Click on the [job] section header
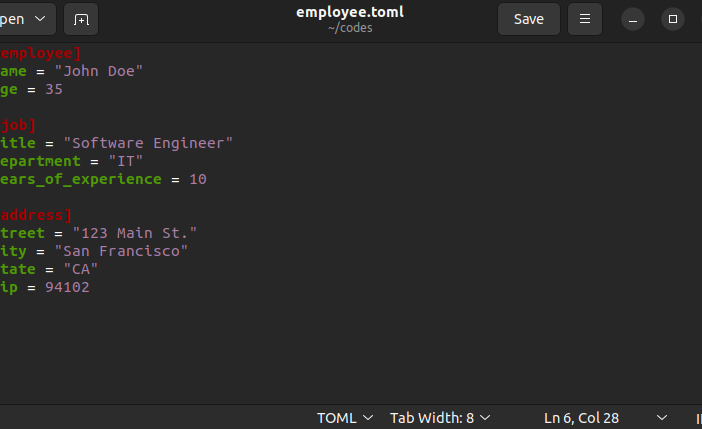The image size is (702, 429). (x=18, y=125)
